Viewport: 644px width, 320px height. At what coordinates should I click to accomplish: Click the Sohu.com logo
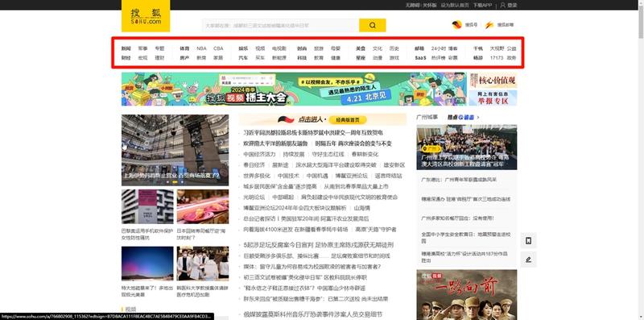(146, 16)
